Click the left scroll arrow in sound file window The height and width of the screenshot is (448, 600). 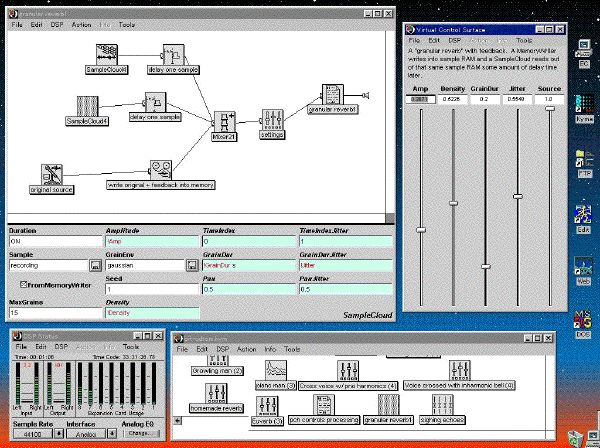[x=178, y=420]
